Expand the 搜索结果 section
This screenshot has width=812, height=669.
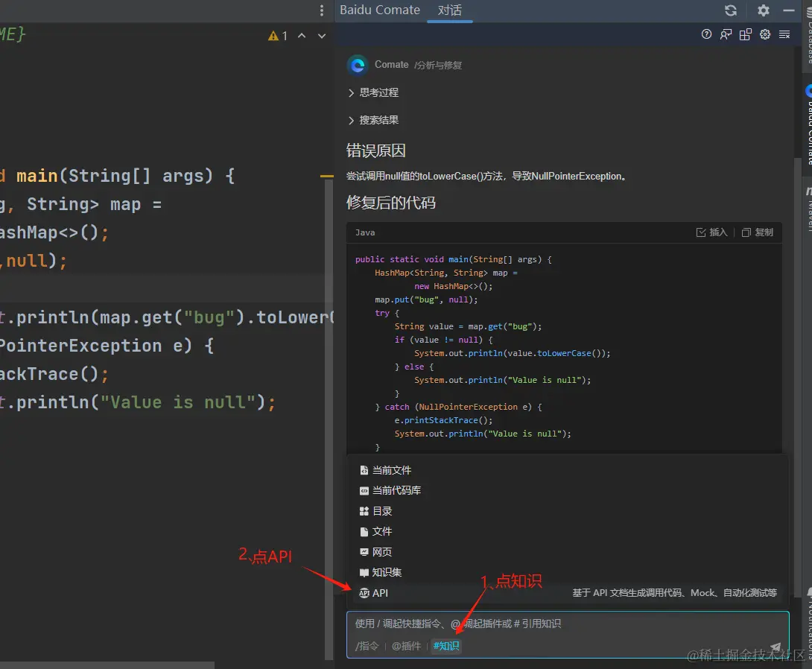click(373, 120)
